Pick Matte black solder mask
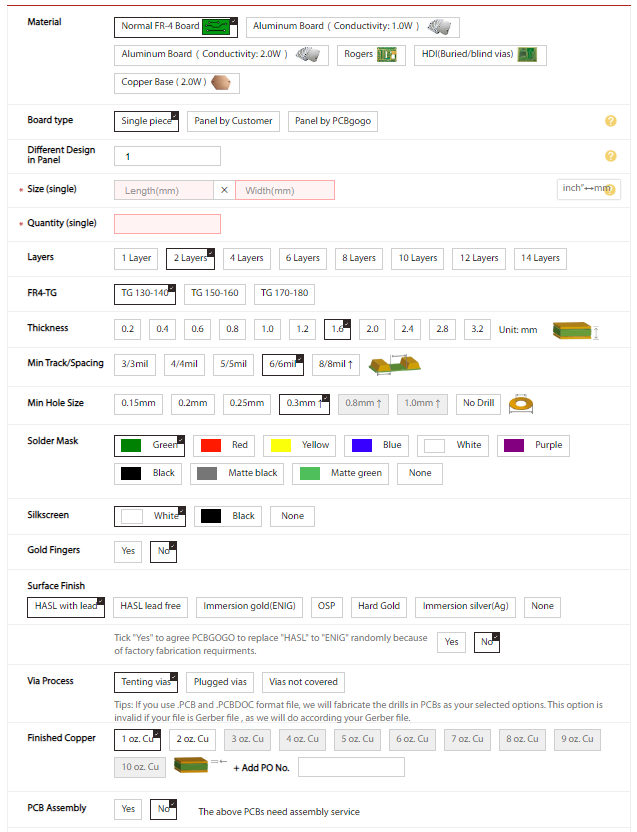This screenshot has height=832, width=637. coord(237,474)
